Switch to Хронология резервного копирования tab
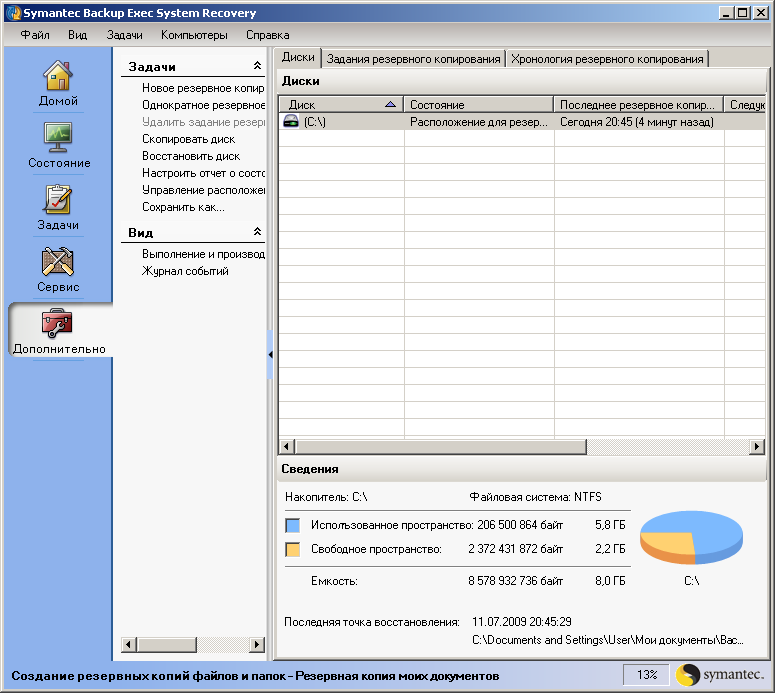 (x=607, y=59)
